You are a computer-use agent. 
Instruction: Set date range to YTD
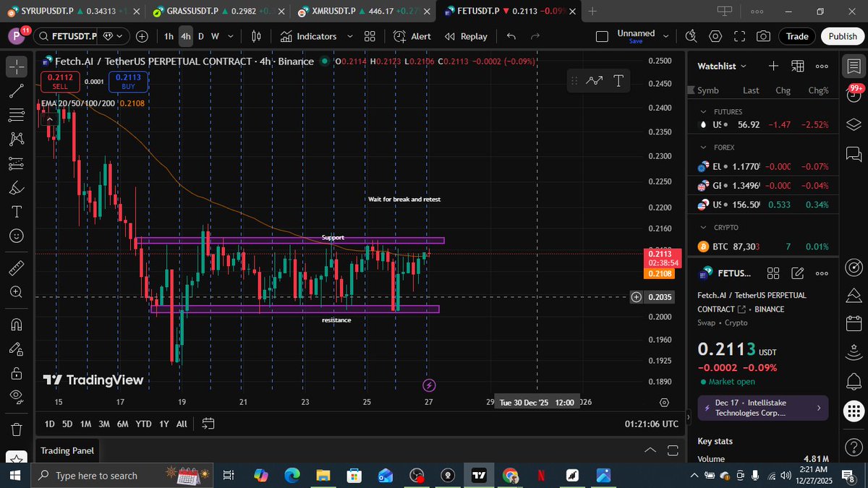(x=143, y=424)
